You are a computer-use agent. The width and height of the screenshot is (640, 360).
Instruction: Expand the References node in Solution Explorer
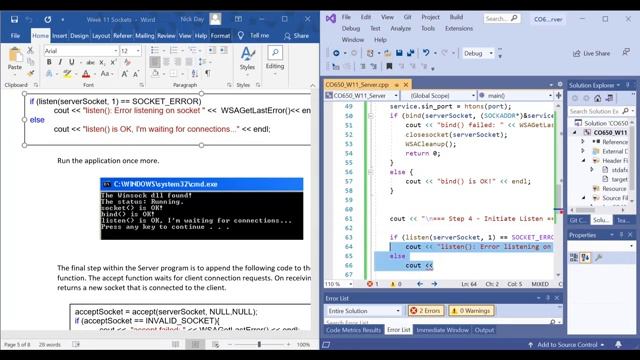tap(583, 142)
